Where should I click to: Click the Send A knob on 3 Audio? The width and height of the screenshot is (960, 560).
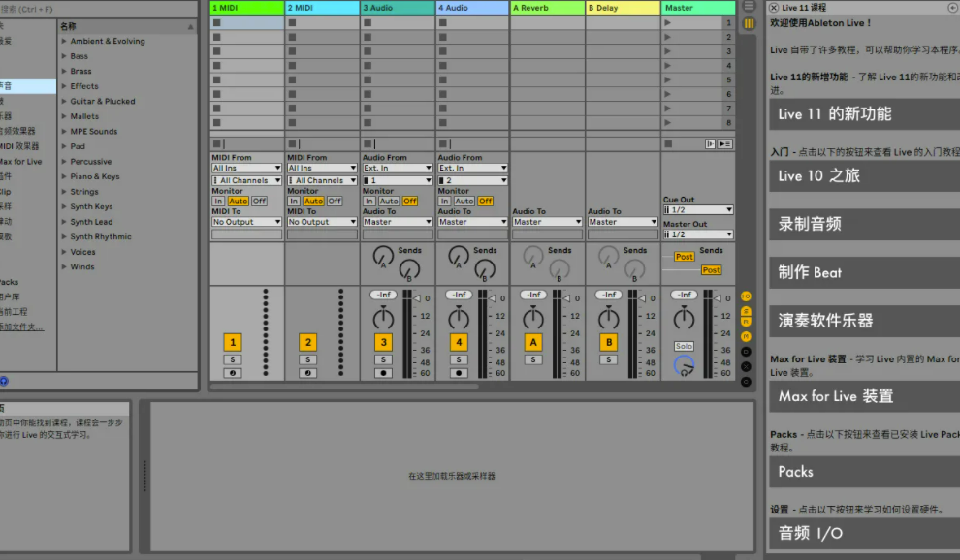[x=383, y=256]
